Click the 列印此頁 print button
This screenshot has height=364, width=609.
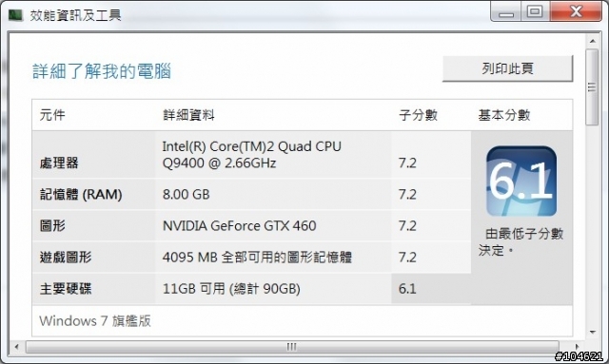pos(507,68)
